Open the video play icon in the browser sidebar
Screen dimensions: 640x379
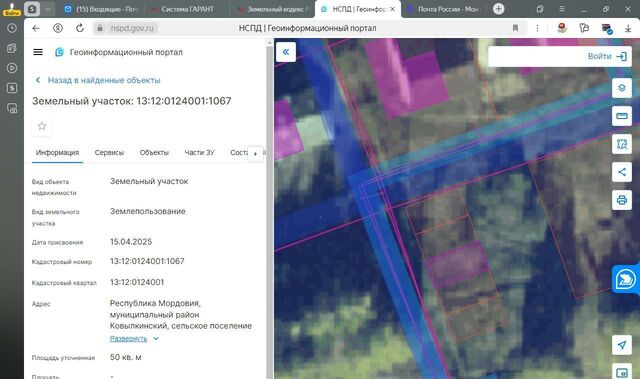[12, 68]
